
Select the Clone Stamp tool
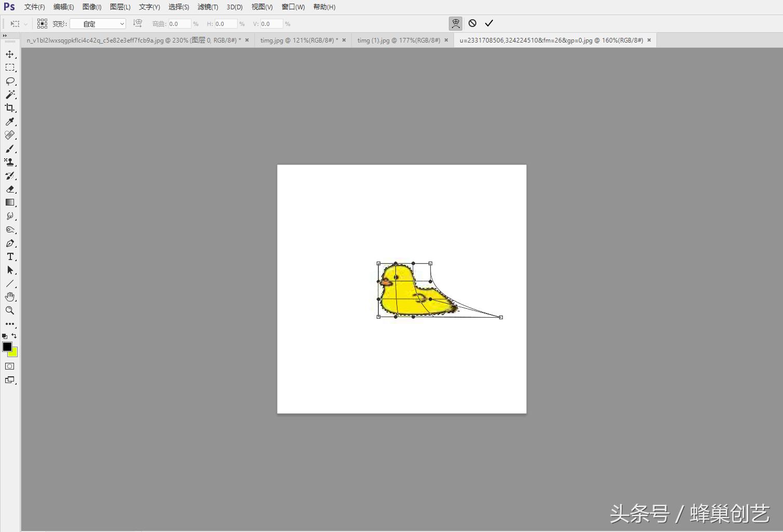coord(10,162)
